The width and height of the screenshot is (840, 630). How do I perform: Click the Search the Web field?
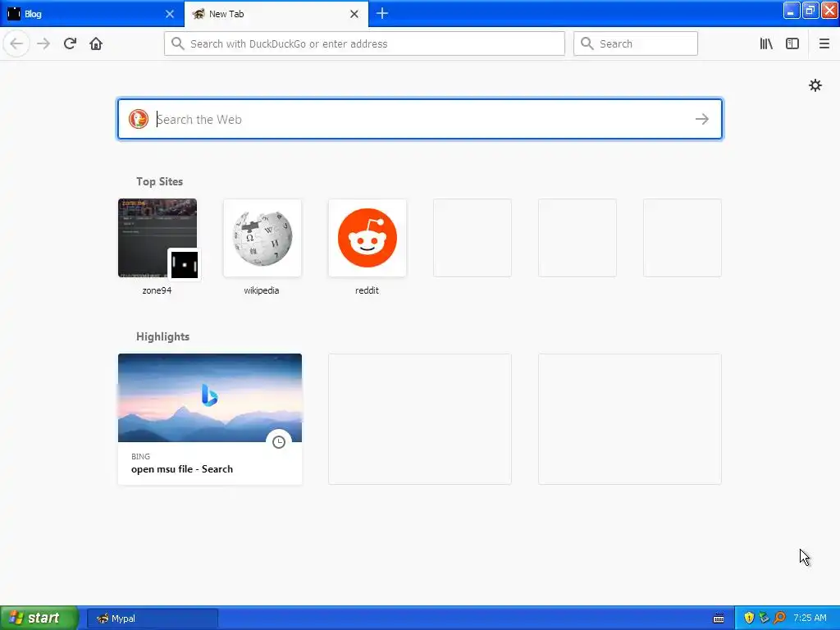(420, 119)
